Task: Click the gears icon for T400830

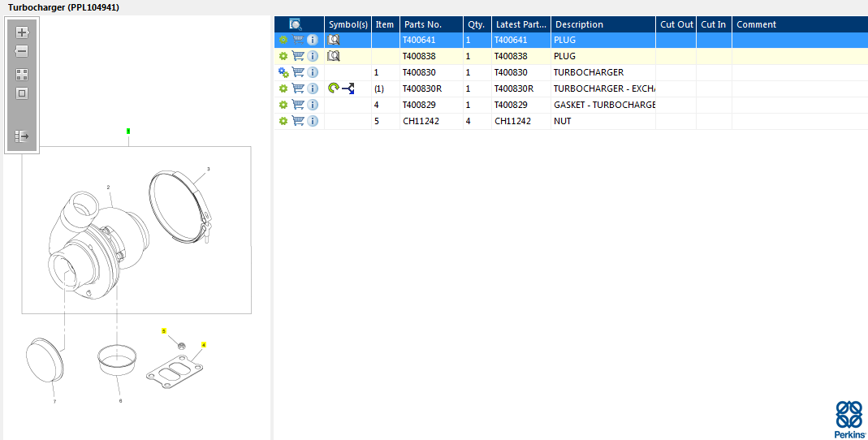Action: point(283,72)
